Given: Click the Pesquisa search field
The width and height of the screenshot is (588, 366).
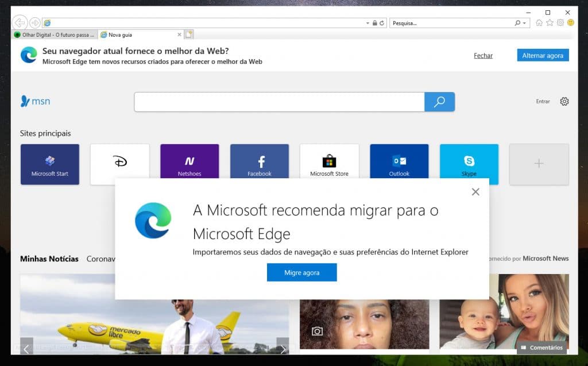Looking at the screenshot, I should (451, 23).
